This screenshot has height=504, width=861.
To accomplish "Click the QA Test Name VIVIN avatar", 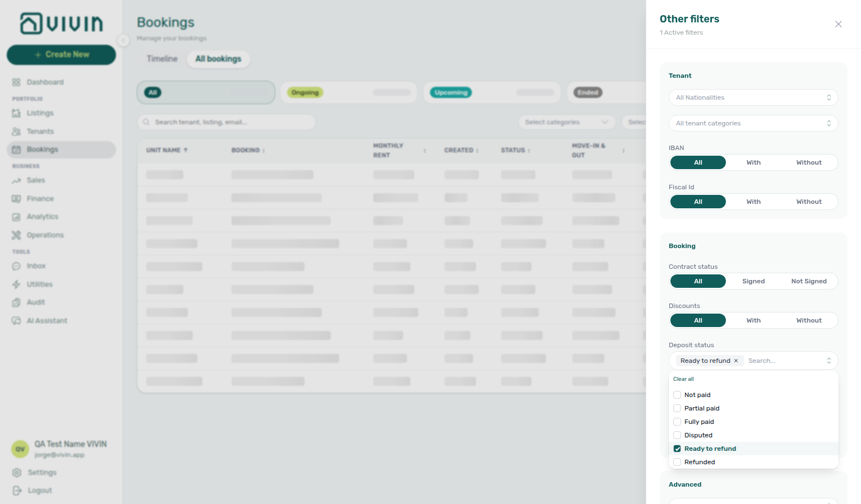I will pos(20,449).
